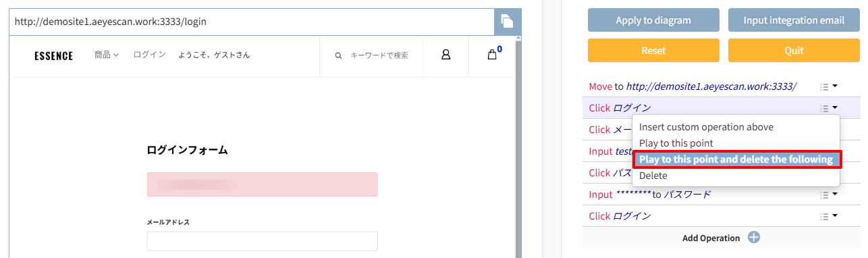The image size is (868, 258).
Task: Click the orange Quit button
Action: pyautogui.click(x=794, y=51)
